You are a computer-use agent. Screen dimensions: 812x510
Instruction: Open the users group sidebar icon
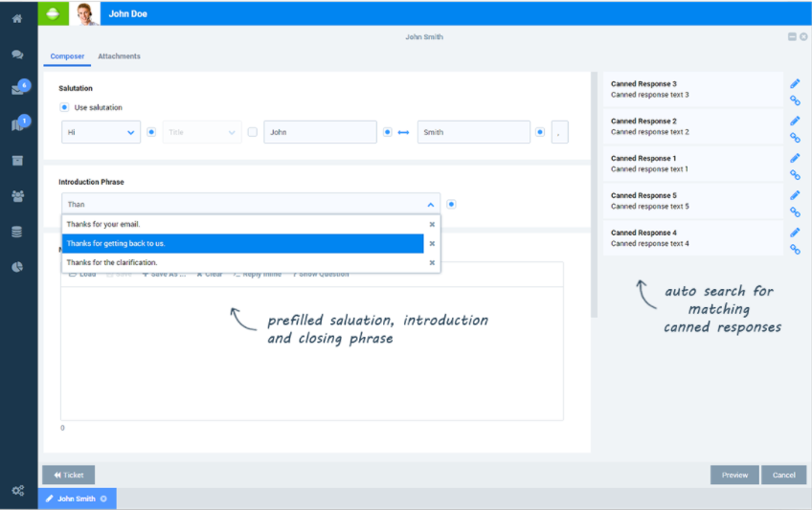point(17,196)
